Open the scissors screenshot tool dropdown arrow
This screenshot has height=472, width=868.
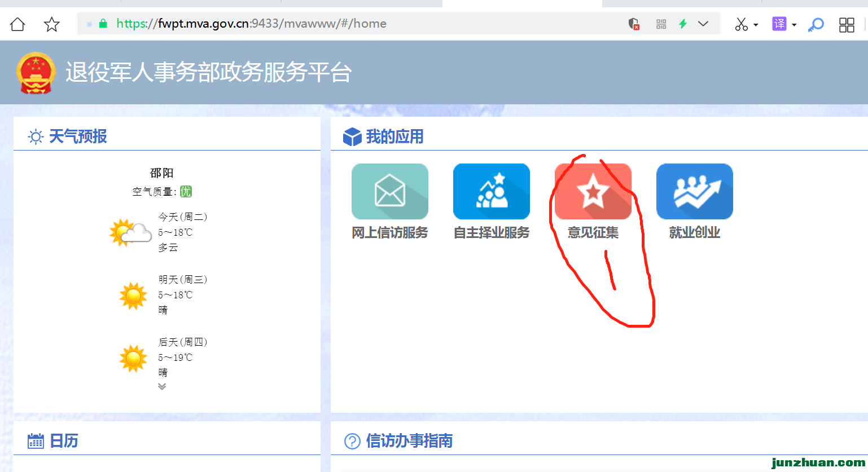[756, 25]
